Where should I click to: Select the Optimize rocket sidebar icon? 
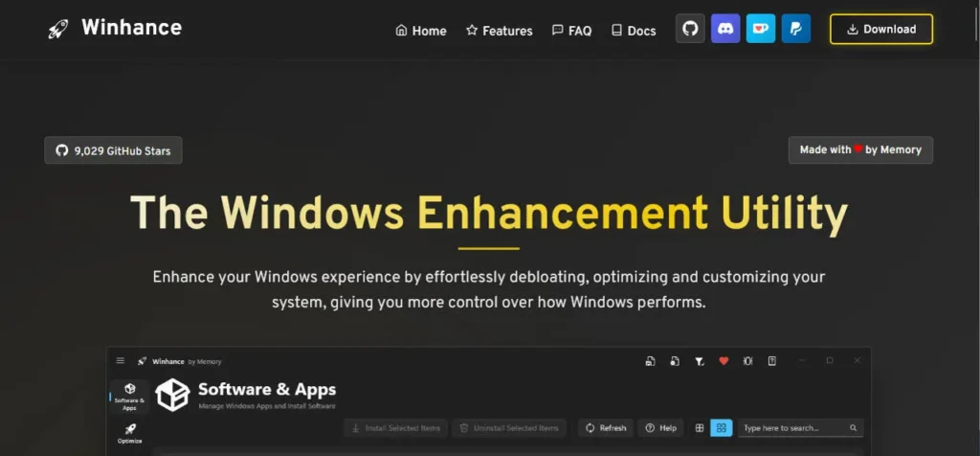(130, 433)
